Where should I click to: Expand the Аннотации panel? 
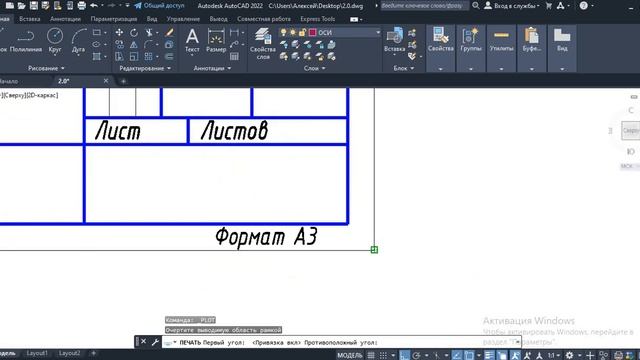pyautogui.click(x=212, y=68)
